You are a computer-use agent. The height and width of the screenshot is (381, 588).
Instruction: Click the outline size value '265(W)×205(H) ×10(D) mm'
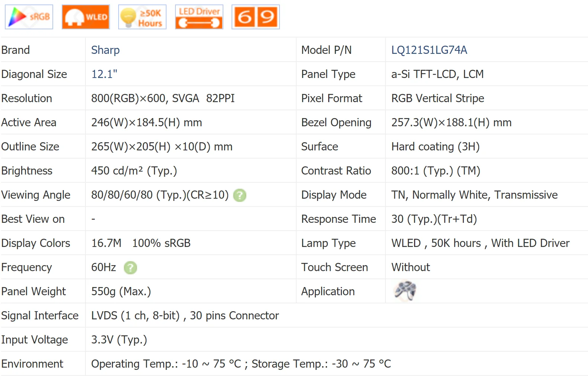(162, 147)
